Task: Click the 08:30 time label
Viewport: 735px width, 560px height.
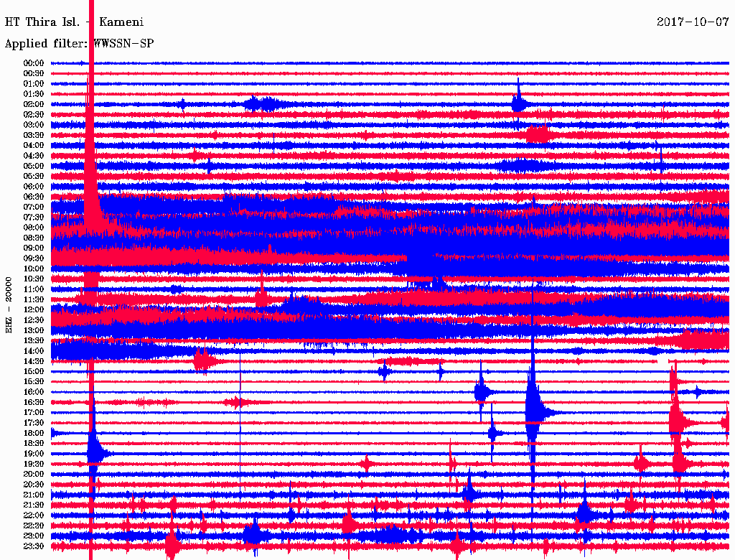Action: point(34,238)
